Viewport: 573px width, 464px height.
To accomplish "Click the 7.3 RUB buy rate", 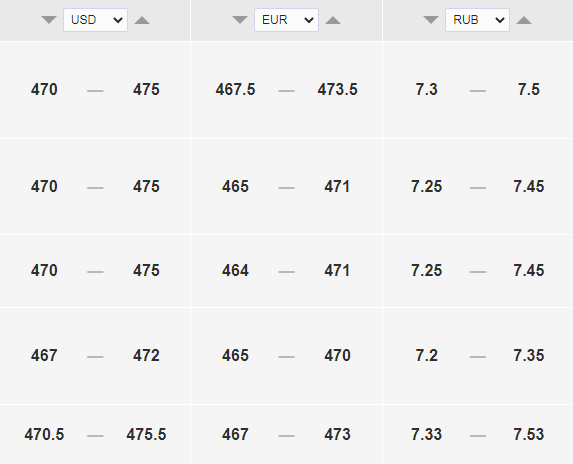I will [x=426, y=90].
